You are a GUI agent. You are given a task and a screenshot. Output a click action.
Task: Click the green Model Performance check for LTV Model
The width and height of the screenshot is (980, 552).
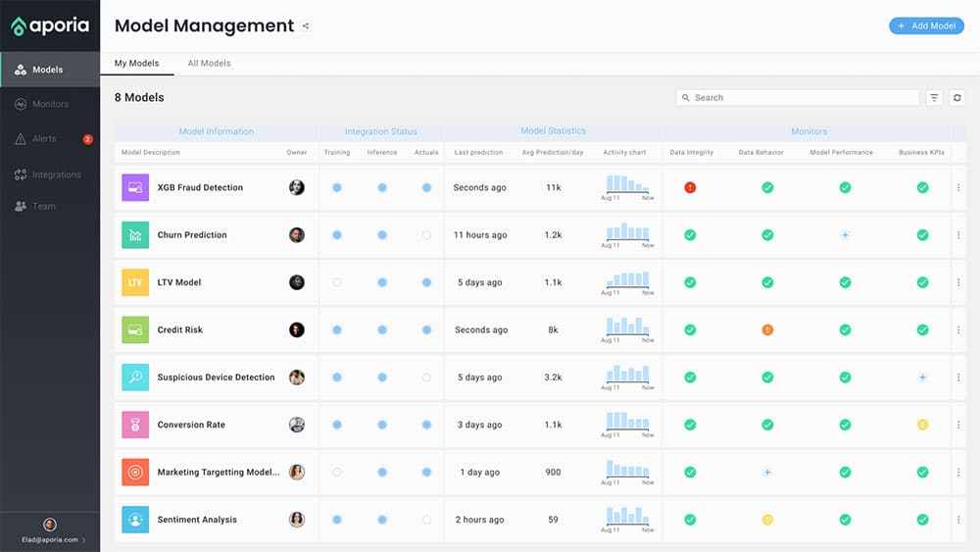(845, 282)
